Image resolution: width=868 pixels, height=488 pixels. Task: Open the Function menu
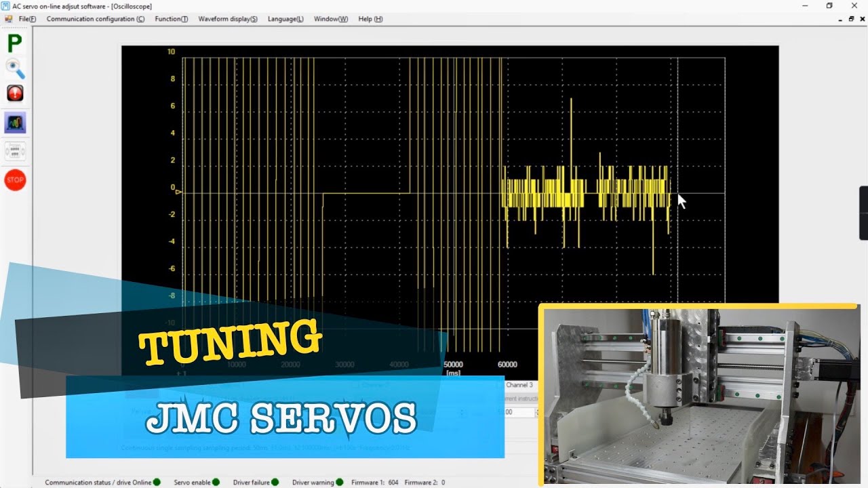click(172, 19)
